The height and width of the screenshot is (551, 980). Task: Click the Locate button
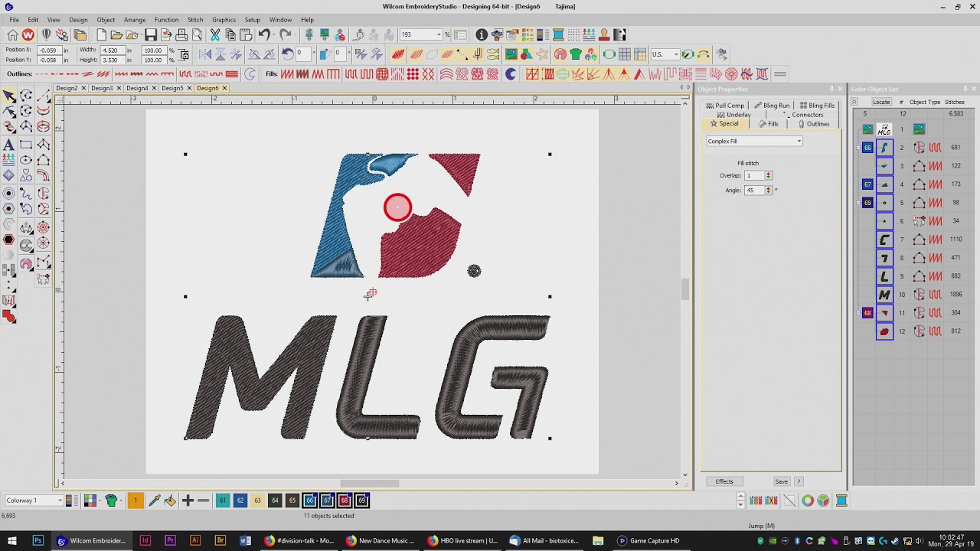881,102
